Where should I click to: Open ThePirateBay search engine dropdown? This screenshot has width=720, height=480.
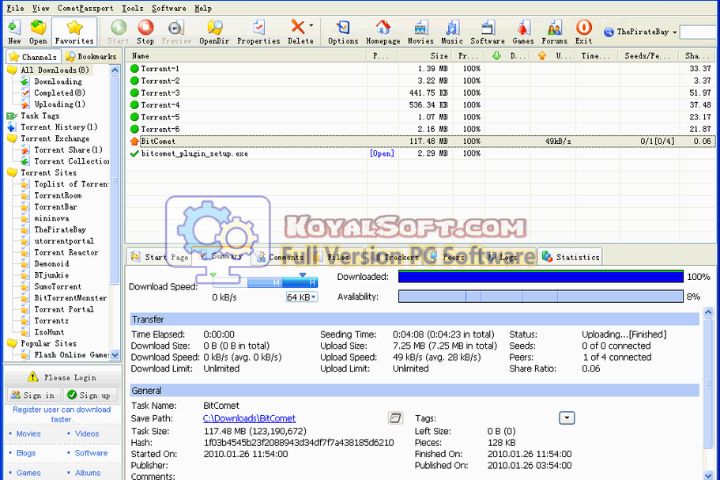[675, 32]
